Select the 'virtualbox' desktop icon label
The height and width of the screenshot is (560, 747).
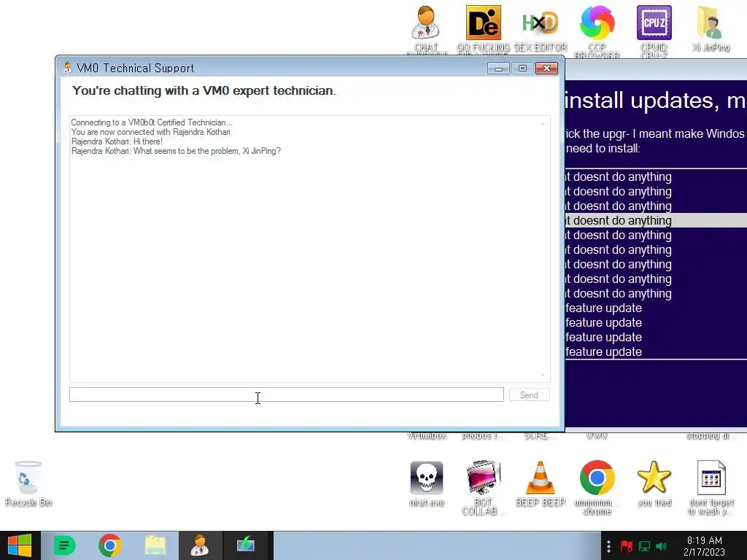pyautogui.click(x=427, y=435)
